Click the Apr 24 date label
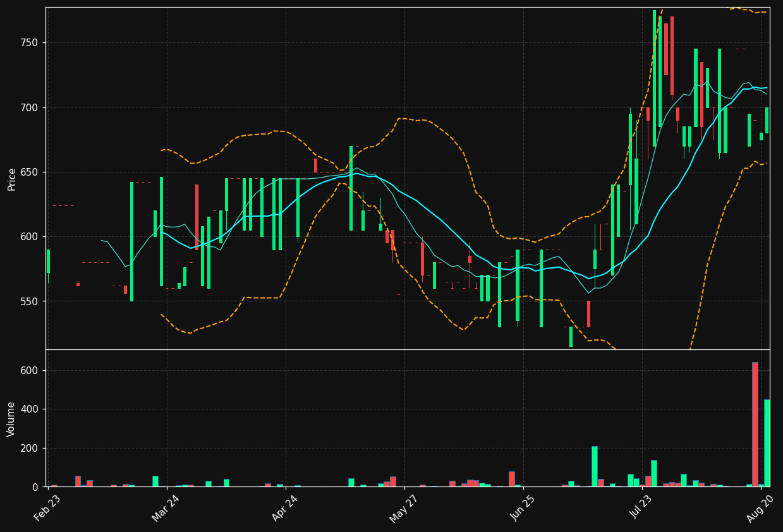Viewport: 783px width, 532px height. pos(284,508)
